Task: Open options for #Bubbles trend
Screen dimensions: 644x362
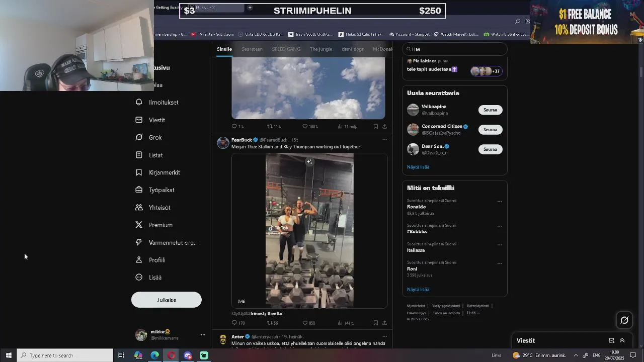Action: [500, 226]
